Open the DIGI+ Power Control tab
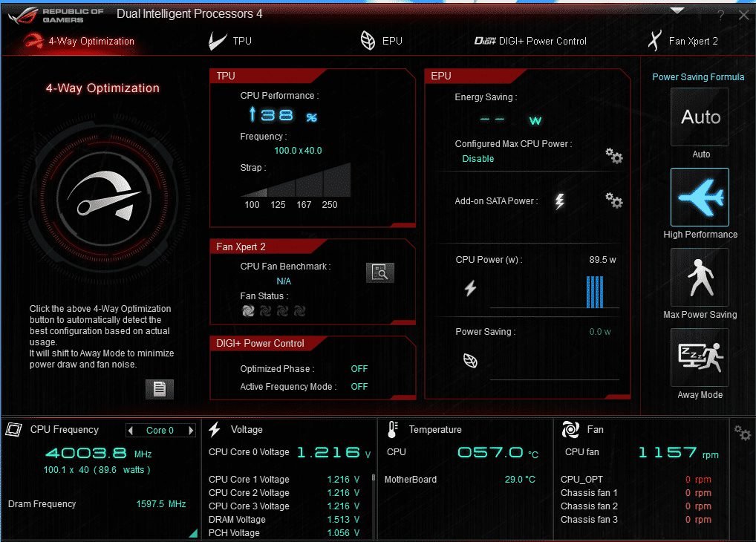This screenshot has width=756, height=542. coord(530,41)
